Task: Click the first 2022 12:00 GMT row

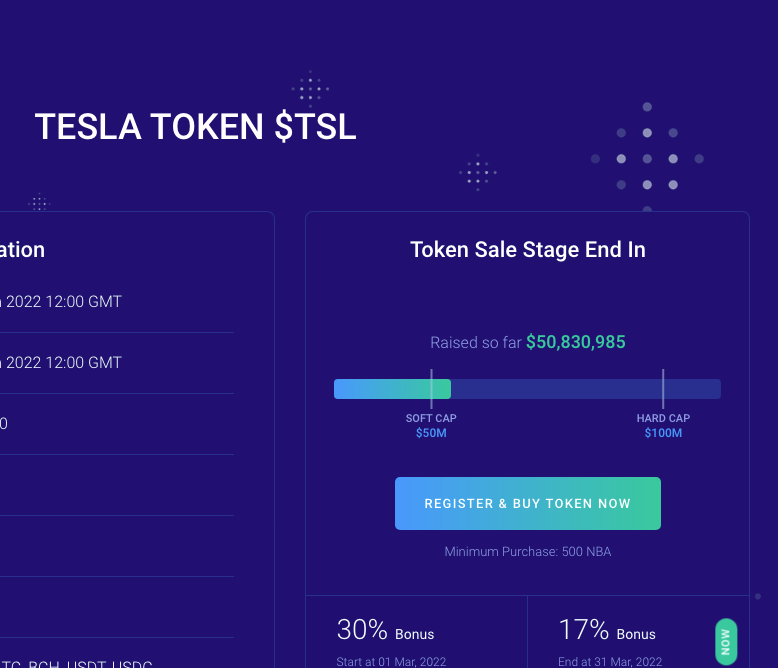Action: click(63, 301)
